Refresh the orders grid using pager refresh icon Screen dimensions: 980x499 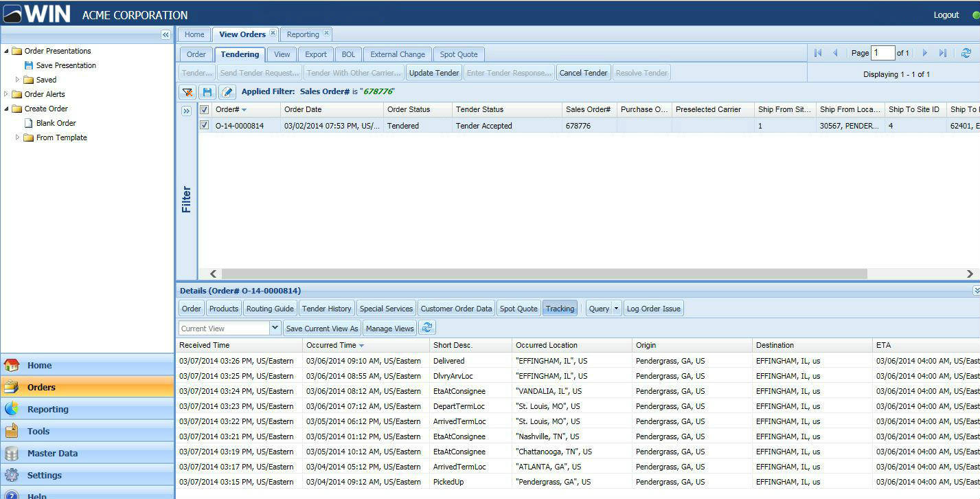point(966,53)
